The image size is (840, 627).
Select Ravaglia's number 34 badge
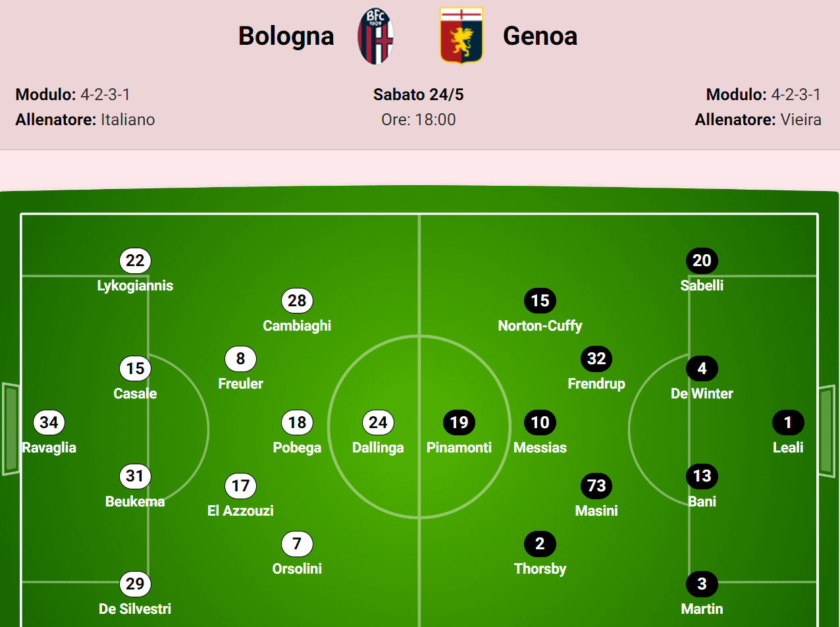click(49, 423)
